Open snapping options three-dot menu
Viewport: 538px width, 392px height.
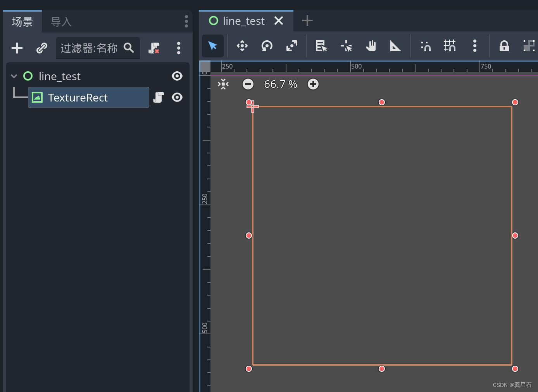475,46
